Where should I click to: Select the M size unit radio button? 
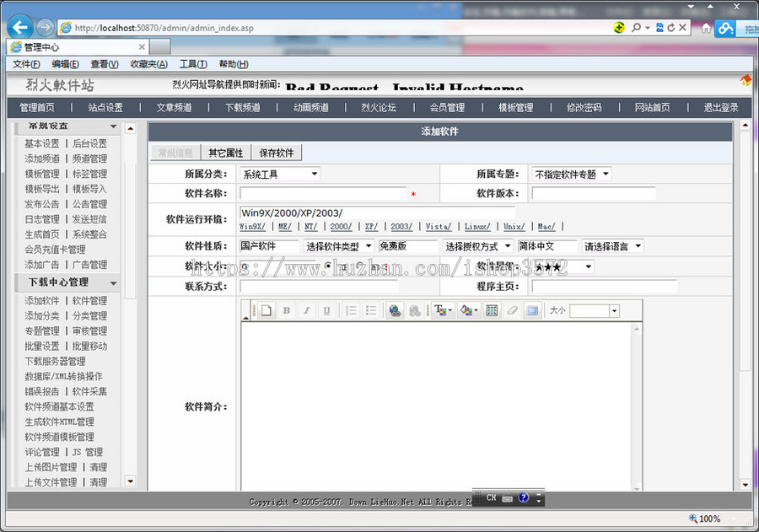tap(359, 265)
